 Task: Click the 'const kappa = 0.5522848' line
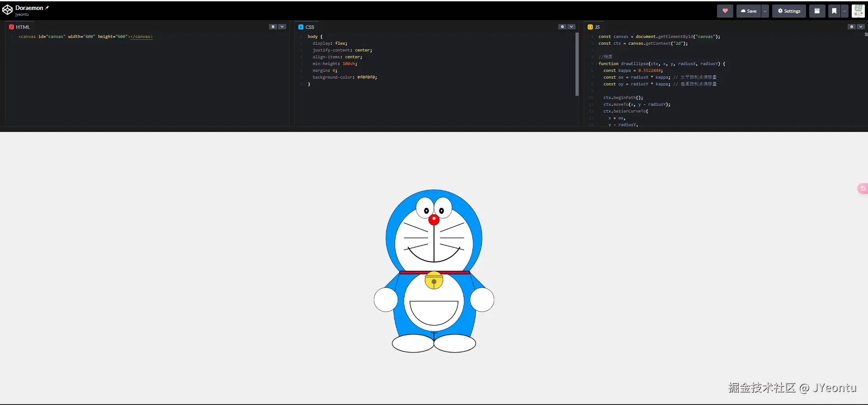pyautogui.click(x=633, y=71)
